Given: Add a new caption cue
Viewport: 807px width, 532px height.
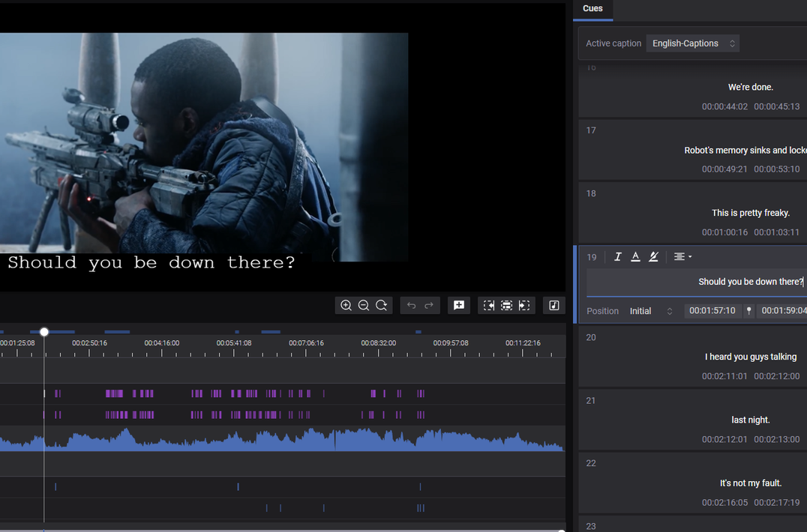Looking at the screenshot, I should click(458, 305).
